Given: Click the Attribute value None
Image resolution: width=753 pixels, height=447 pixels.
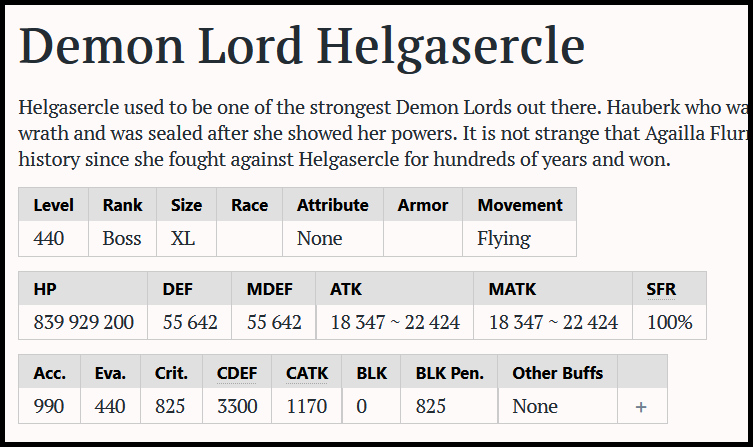Looking at the screenshot, I should click(x=319, y=238).
